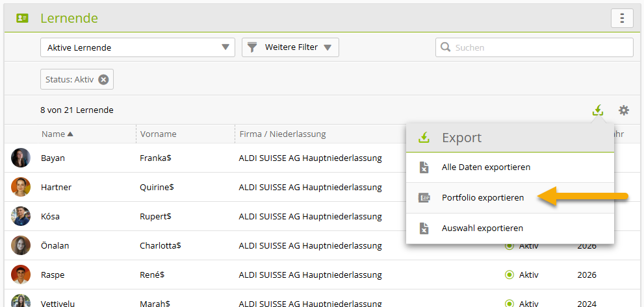Click the Aktiv status in Raspe's row
Viewport: 644px width, 307px height.
(522, 275)
